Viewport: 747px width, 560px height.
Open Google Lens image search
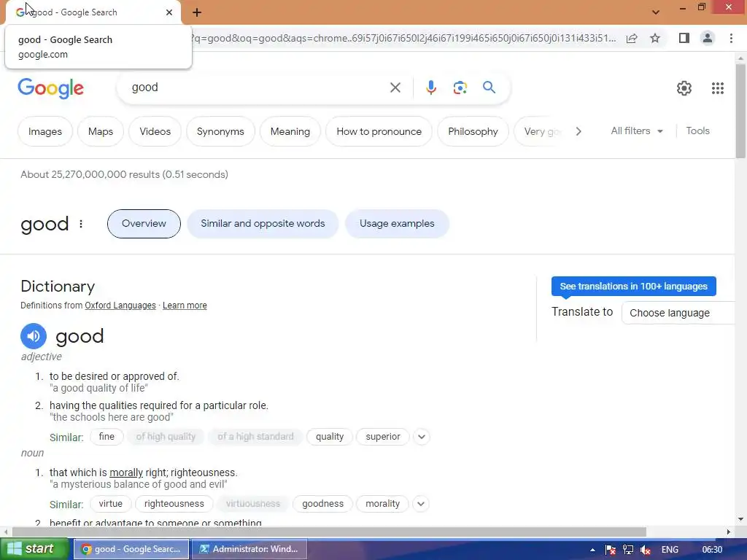pyautogui.click(x=460, y=87)
